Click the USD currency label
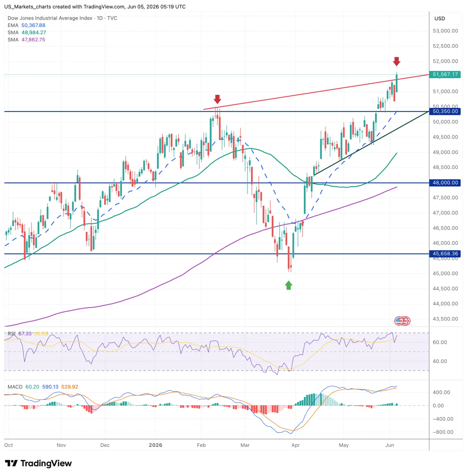 point(440,19)
